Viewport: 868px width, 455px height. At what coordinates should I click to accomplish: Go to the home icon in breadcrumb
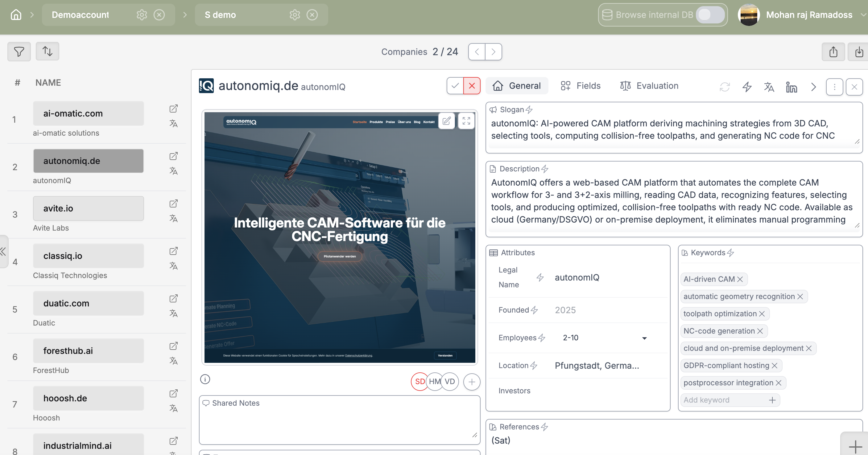(16, 15)
